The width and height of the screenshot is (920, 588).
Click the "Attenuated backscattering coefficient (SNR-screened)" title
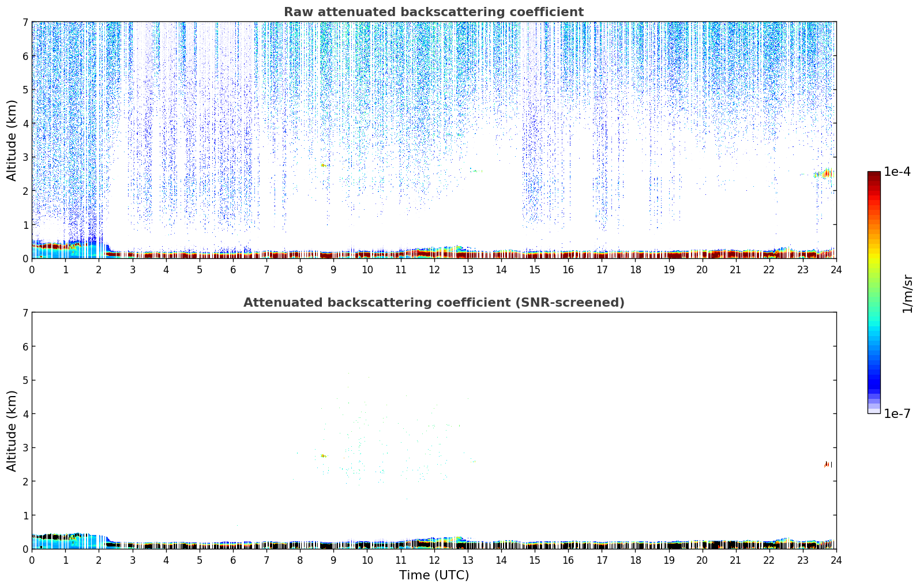433,303
